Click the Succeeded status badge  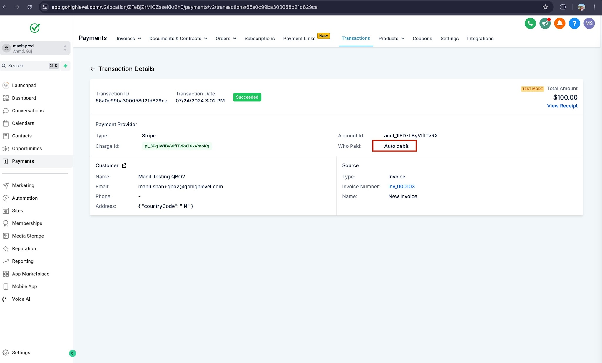(247, 97)
